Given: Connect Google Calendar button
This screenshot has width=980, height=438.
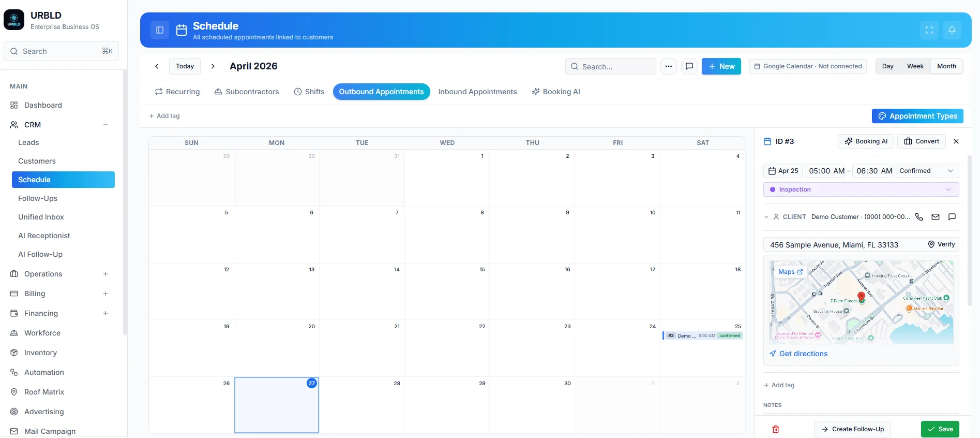Looking at the screenshot, I should coord(808,66).
